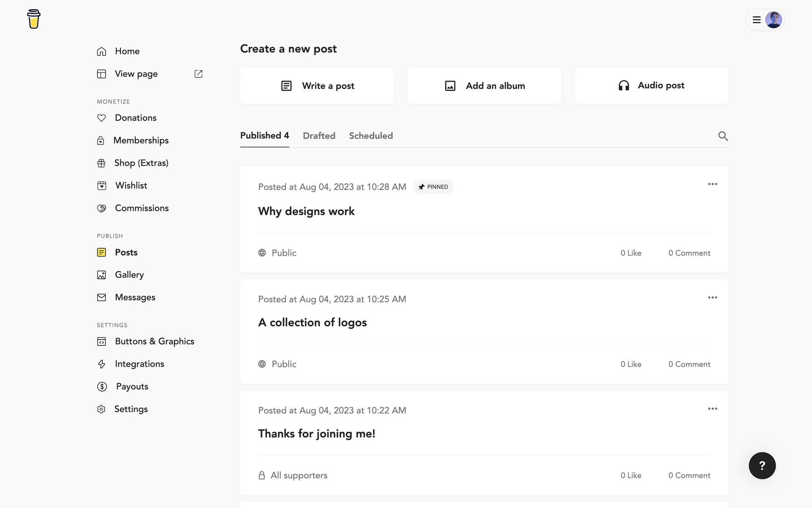Click the Payouts dollar icon

[x=102, y=387]
